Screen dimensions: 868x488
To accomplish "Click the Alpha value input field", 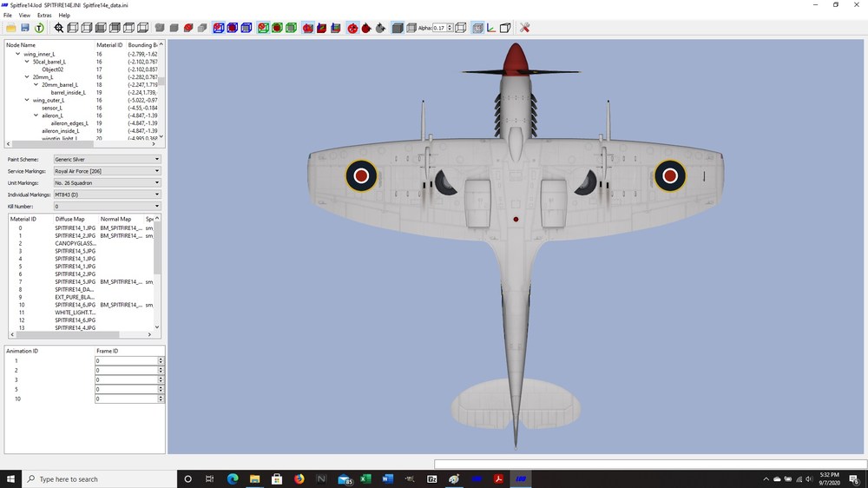I will (x=439, y=28).
